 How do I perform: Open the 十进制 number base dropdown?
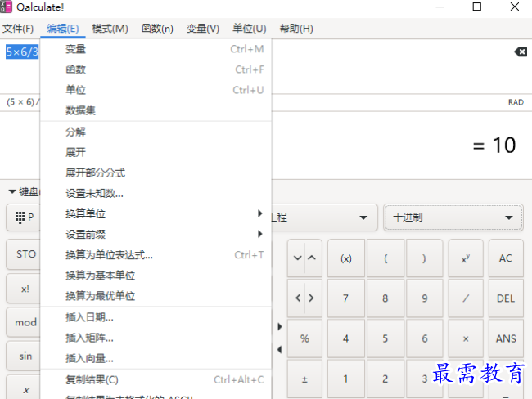pos(453,217)
